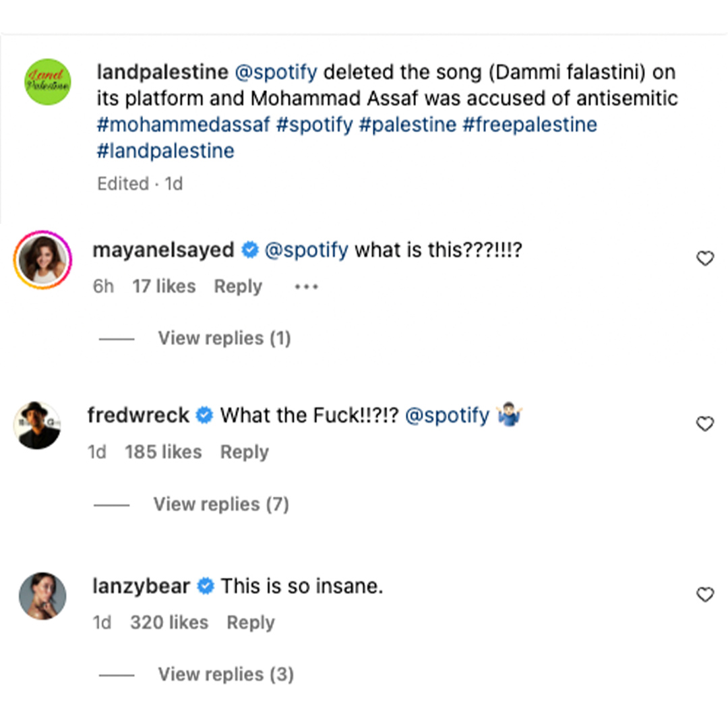Open more options dots on mayanelsayed's comment

coord(307,286)
